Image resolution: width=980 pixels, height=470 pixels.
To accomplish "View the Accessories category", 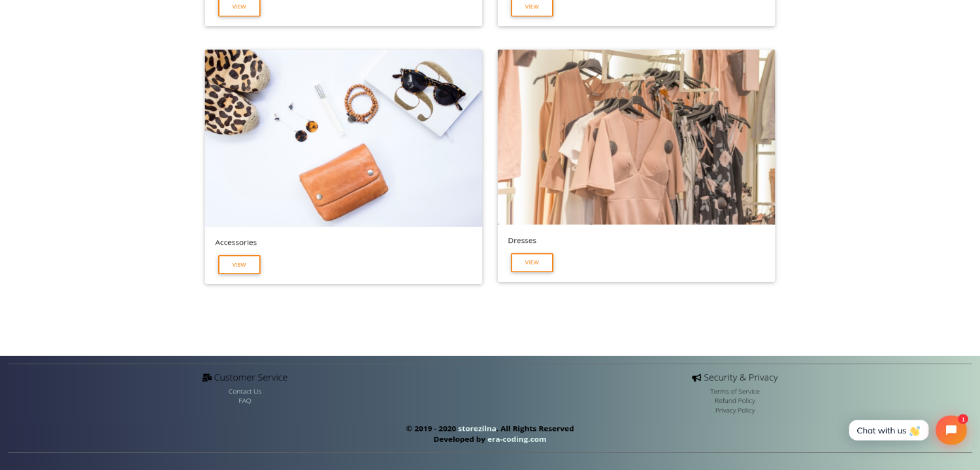I will [x=239, y=264].
